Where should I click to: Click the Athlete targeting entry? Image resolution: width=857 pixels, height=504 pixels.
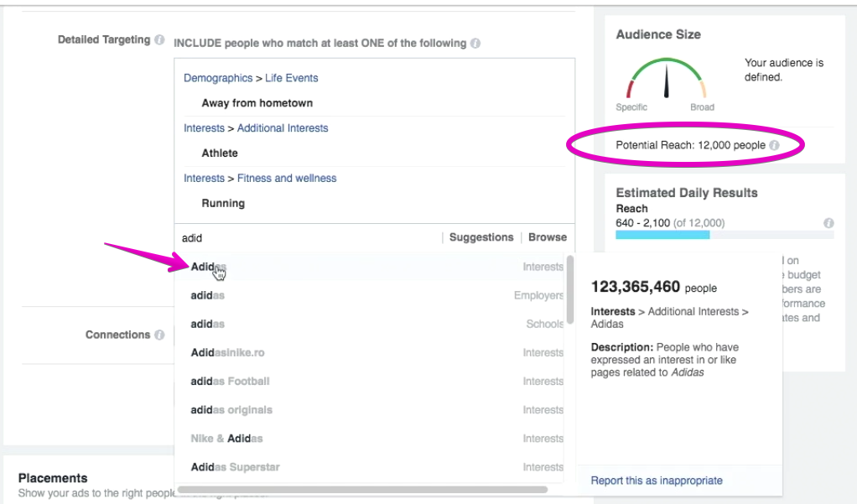point(220,153)
